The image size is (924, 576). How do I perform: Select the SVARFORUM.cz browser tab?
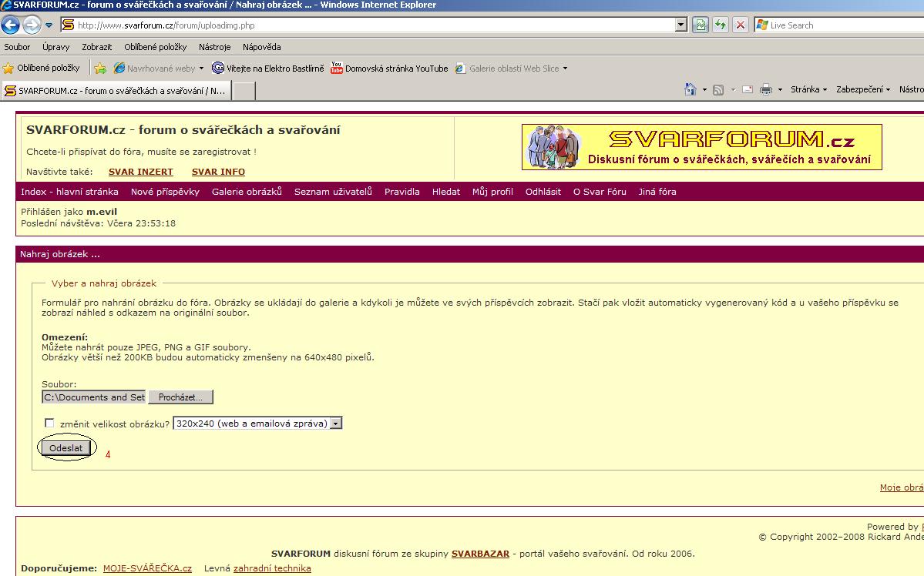point(116,91)
